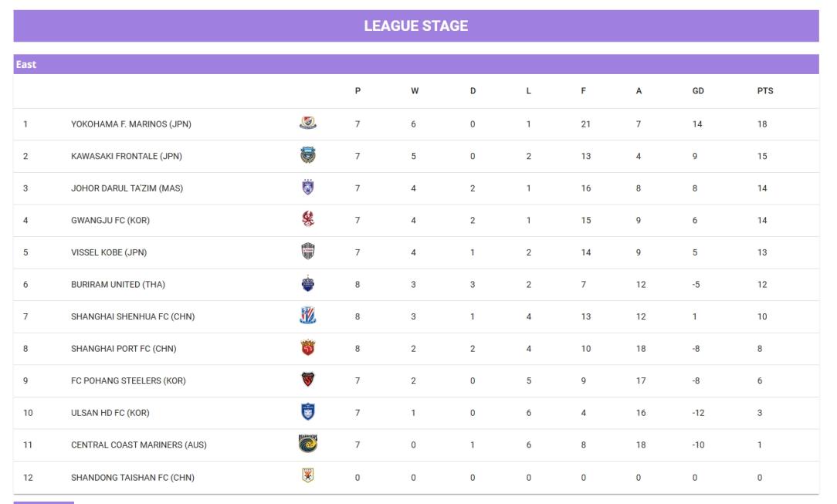Click the Shanghai Port club crest
Screen dimensions: 837x504
307,348
